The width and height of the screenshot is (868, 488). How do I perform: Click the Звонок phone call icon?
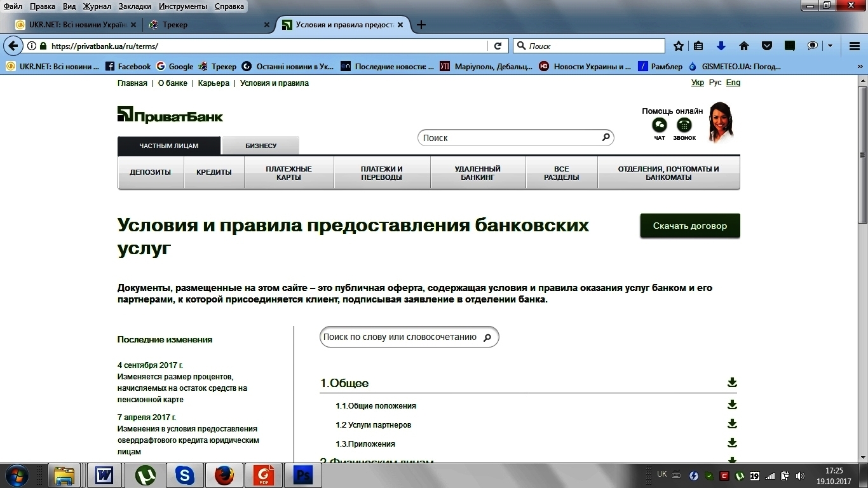684,125
